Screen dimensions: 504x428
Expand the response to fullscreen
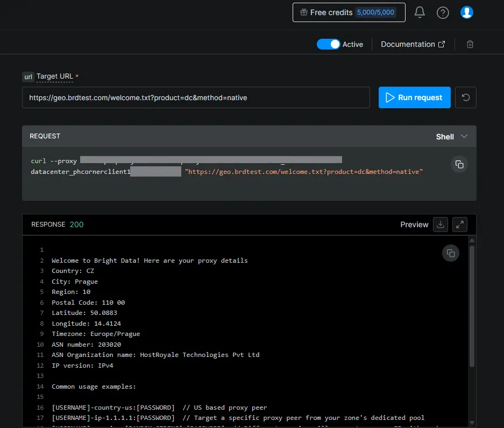click(460, 224)
